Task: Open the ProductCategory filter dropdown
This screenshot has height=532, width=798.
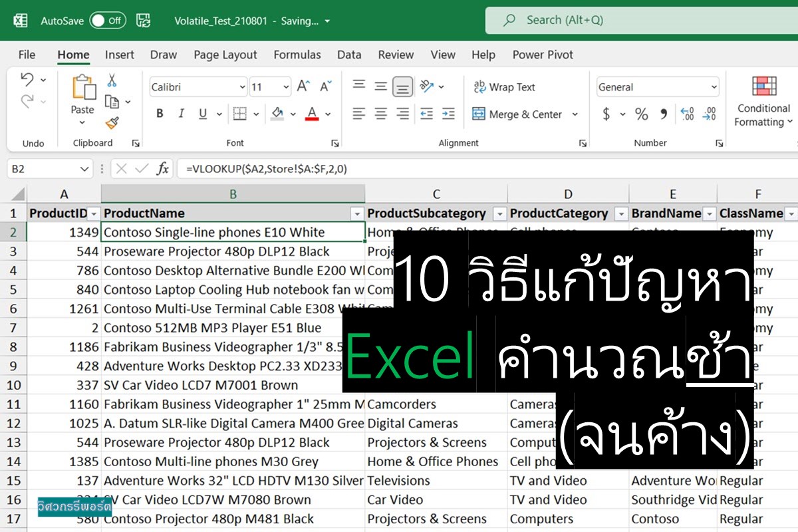Action: 621,213
